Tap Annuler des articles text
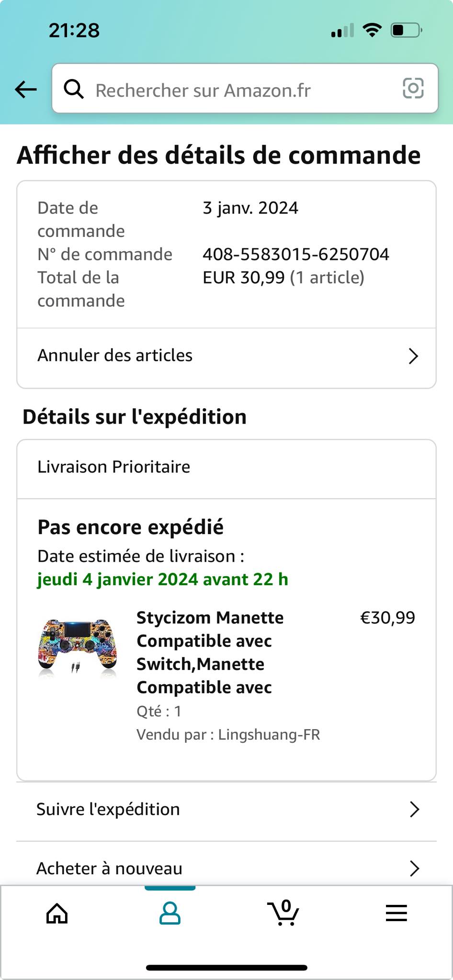 point(115,356)
